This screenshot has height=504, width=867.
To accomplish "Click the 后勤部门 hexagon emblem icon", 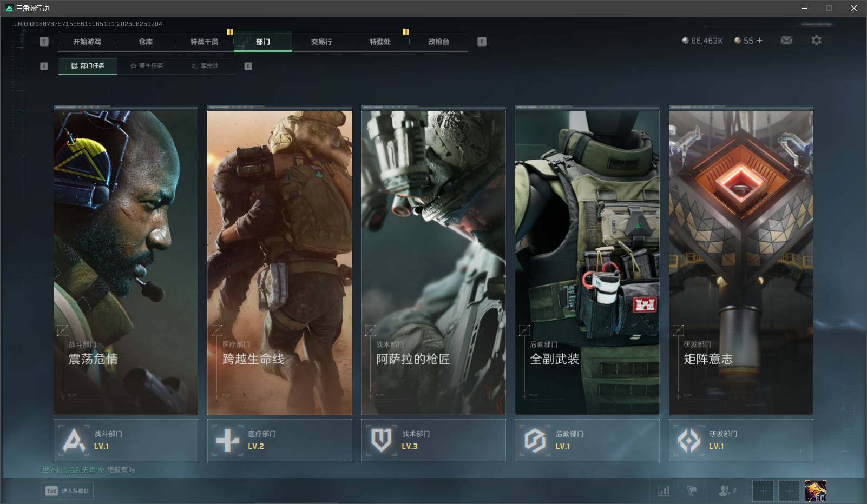I will pos(535,440).
